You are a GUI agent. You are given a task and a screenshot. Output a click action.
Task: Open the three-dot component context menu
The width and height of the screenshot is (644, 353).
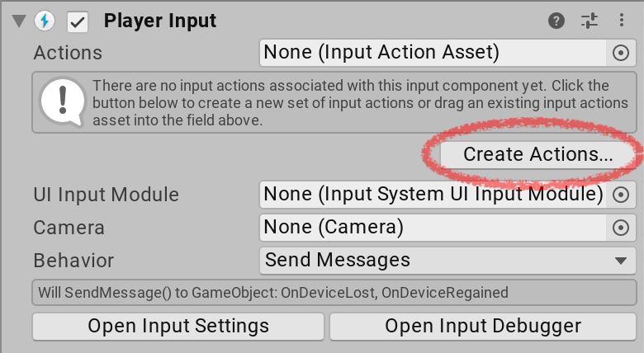coord(621,20)
